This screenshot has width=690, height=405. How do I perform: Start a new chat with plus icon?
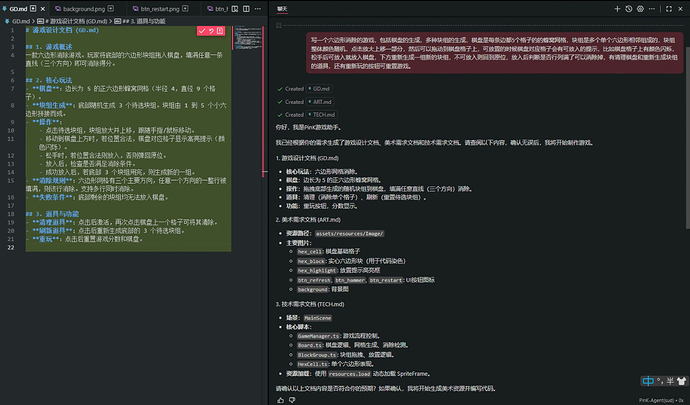point(617,9)
